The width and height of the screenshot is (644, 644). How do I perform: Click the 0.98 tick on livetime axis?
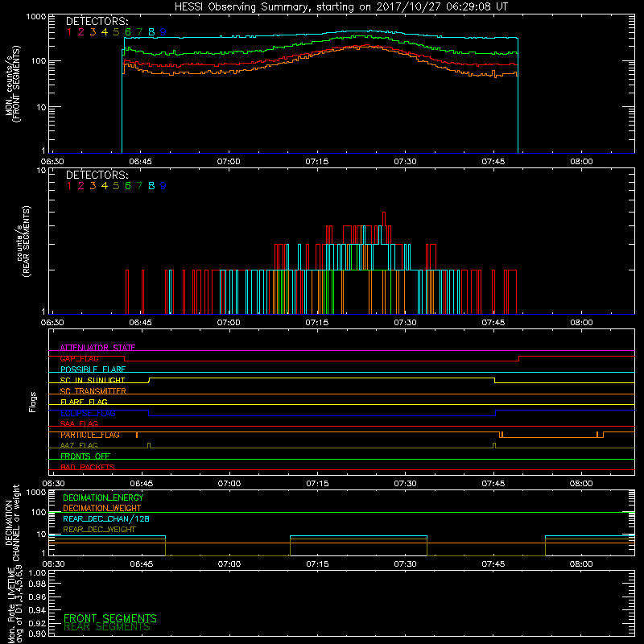point(37,584)
